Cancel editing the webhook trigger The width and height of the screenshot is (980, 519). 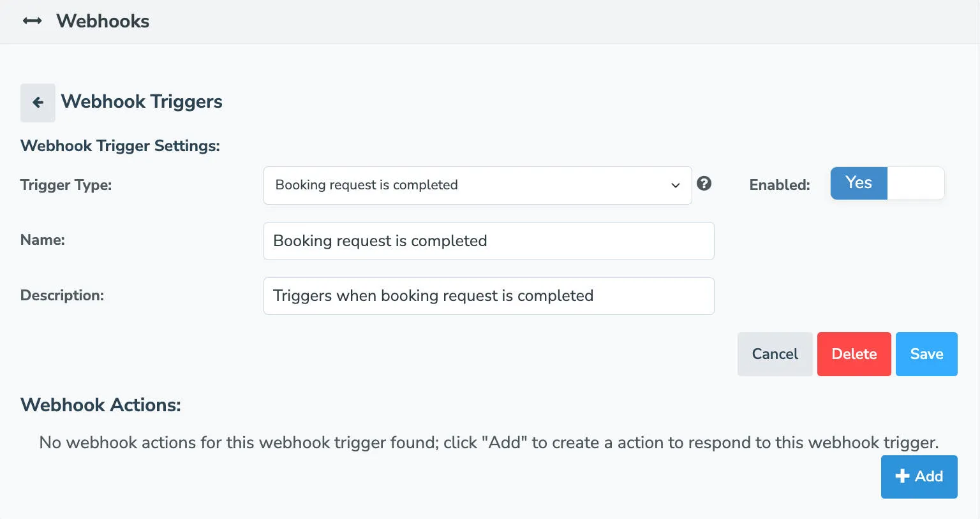point(775,354)
